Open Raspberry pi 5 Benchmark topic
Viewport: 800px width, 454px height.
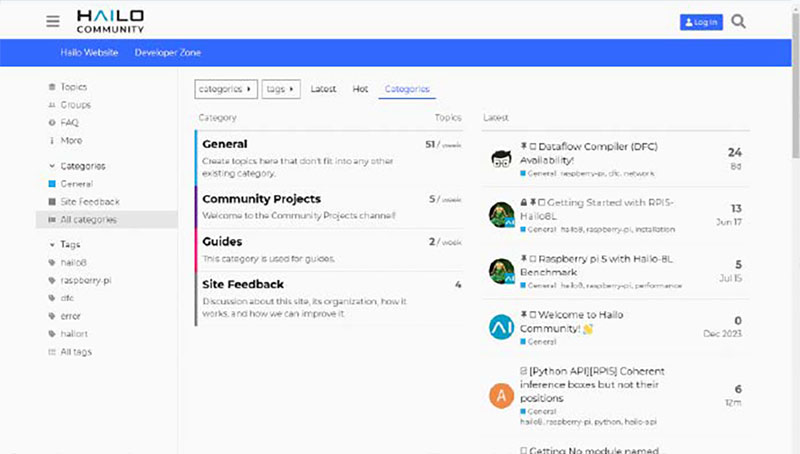pos(596,265)
